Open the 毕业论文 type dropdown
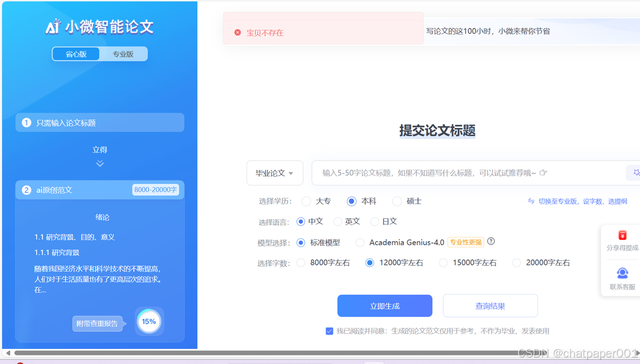 pyautogui.click(x=274, y=173)
